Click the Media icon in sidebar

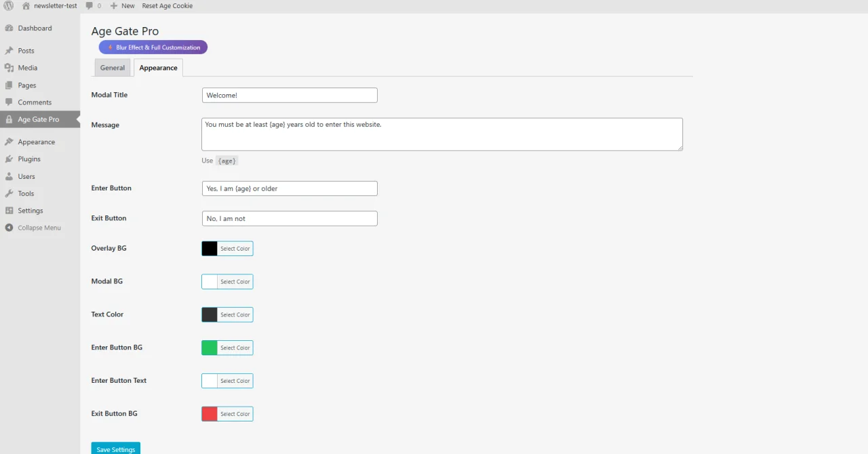pos(9,68)
